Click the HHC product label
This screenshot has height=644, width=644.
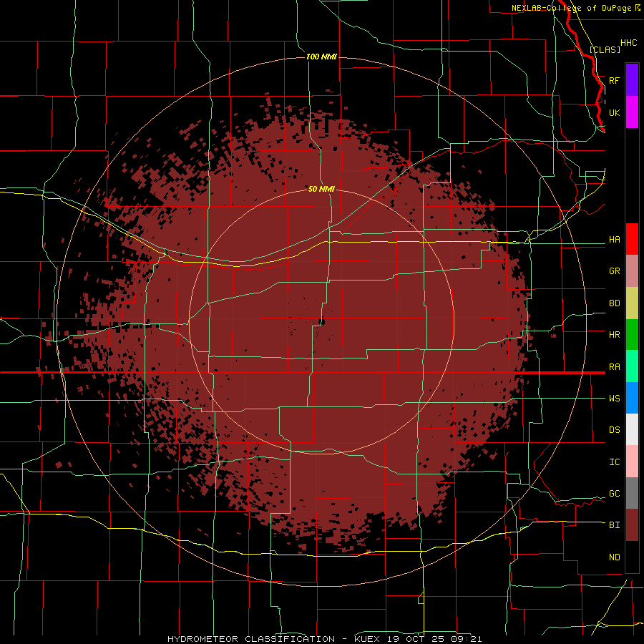tap(628, 43)
